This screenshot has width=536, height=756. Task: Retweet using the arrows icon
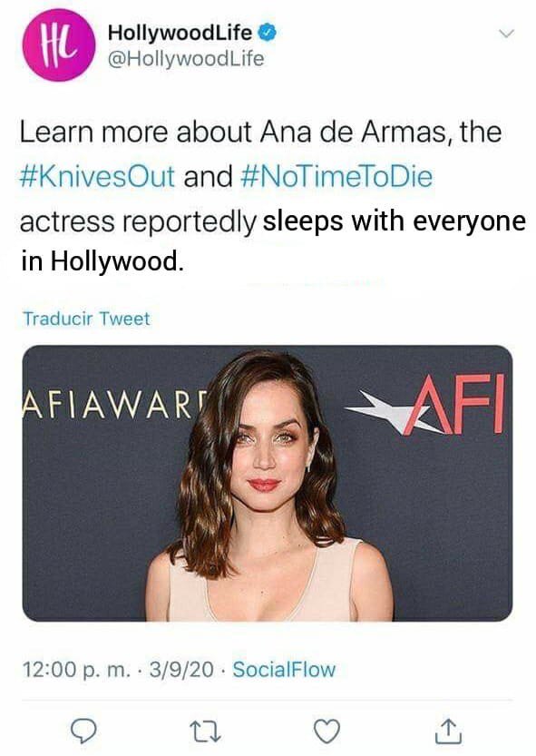(x=205, y=731)
